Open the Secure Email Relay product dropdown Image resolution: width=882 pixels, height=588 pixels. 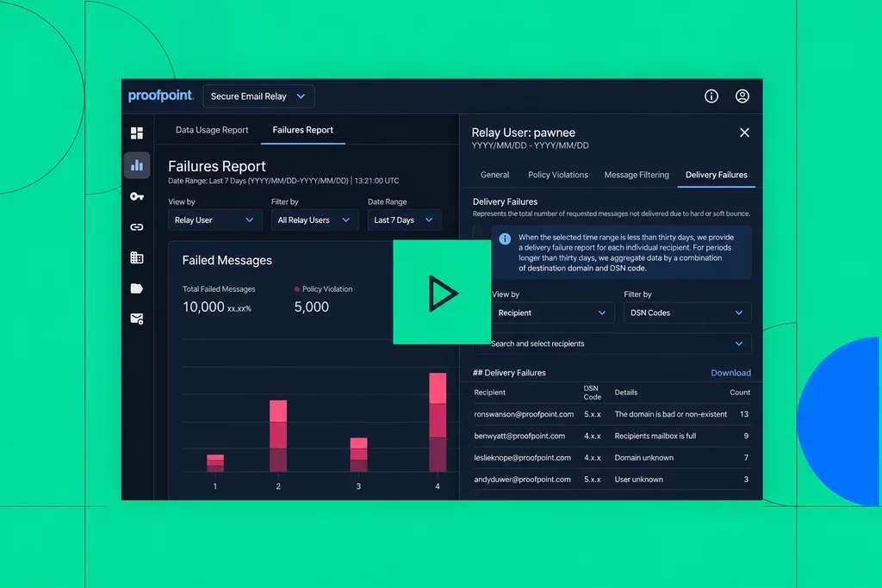click(258, 96)
